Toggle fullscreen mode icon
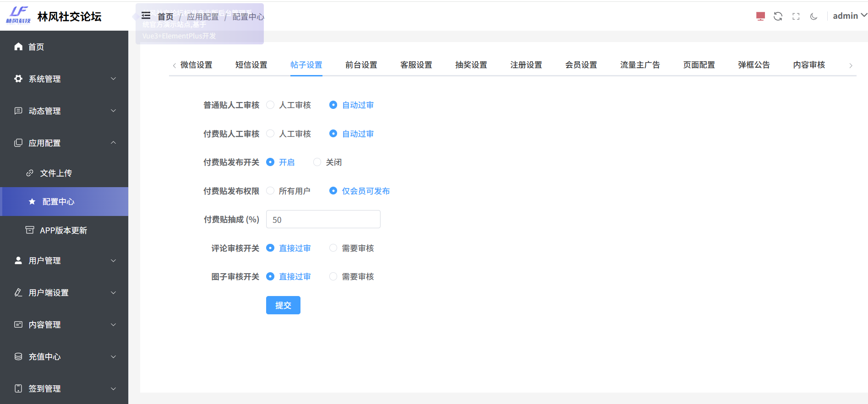Viewport: 868px width, 404px height. click(796, 16)
